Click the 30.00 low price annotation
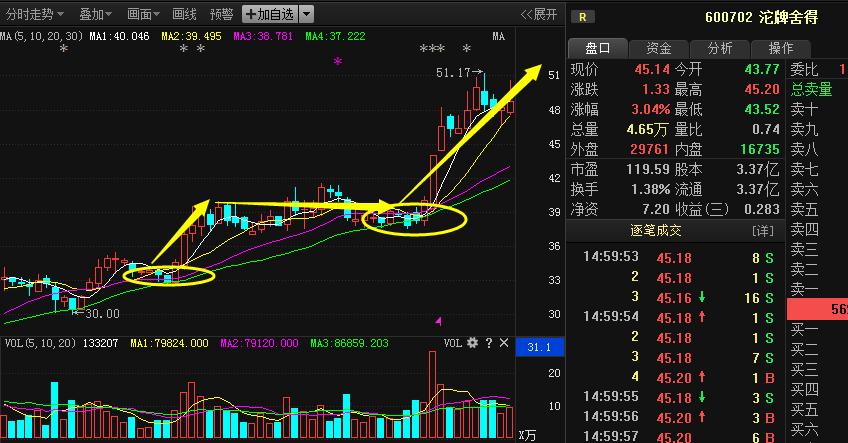 [96, 313]
